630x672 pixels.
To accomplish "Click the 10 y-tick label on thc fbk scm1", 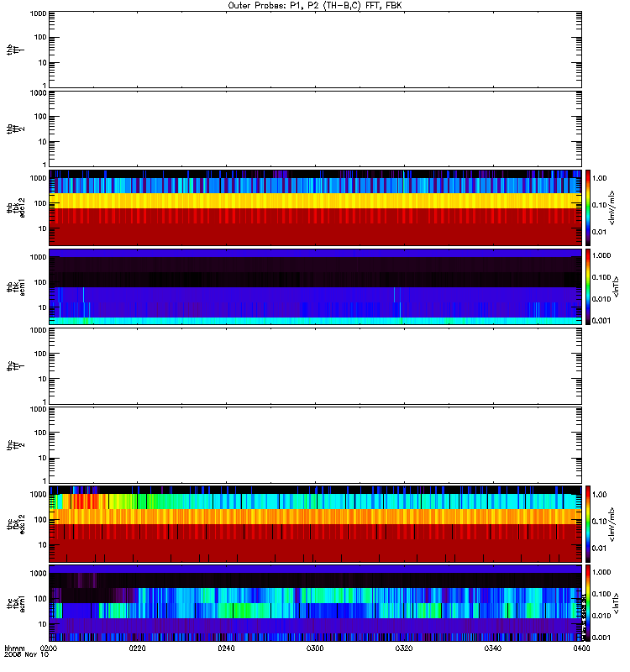I will point(43,624).
